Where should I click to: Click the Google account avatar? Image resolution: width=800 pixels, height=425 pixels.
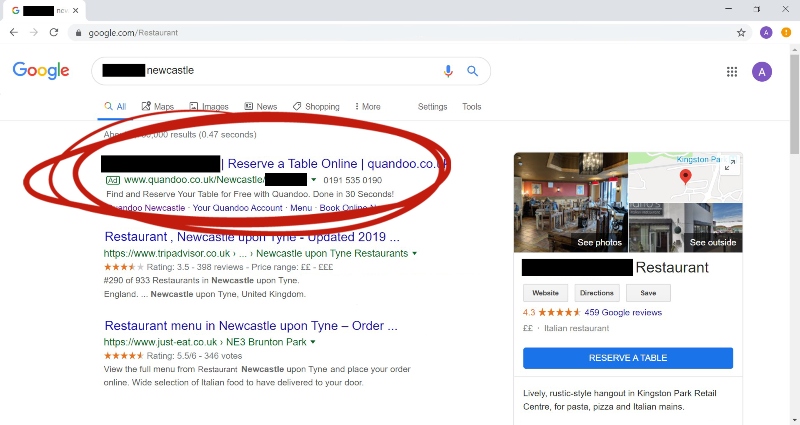coord(762,72)
